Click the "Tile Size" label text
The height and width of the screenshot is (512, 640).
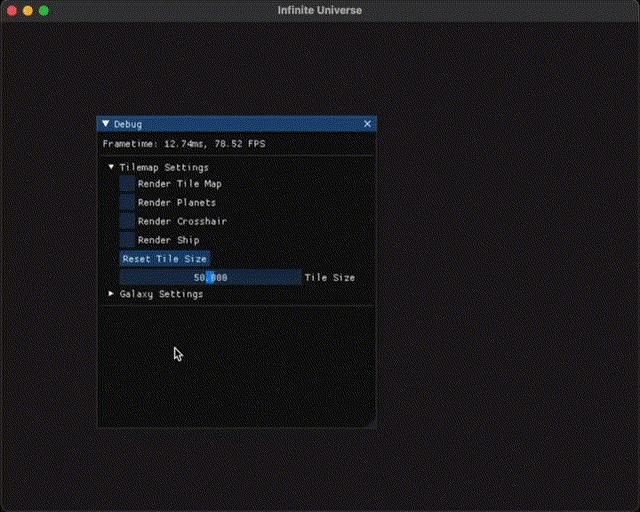coord(330,278)
